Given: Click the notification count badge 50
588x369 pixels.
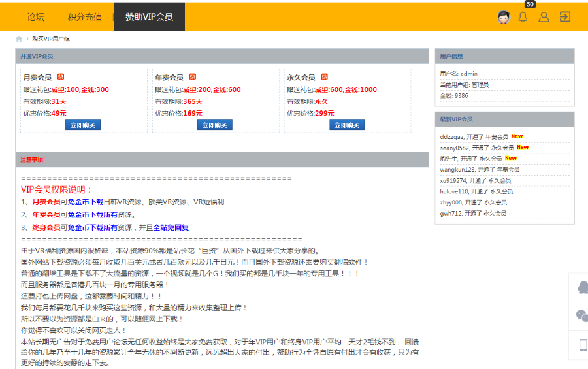Looking at the screenshot, I should (530, 4).
